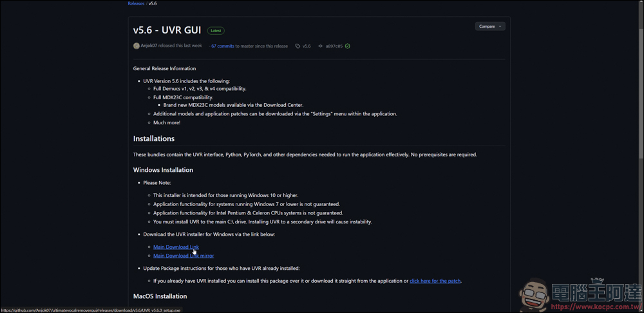The width and height of the screenshot is (644, 313).
Task: Select v5.6 in the breadcrumb
Action: [153, 3]
